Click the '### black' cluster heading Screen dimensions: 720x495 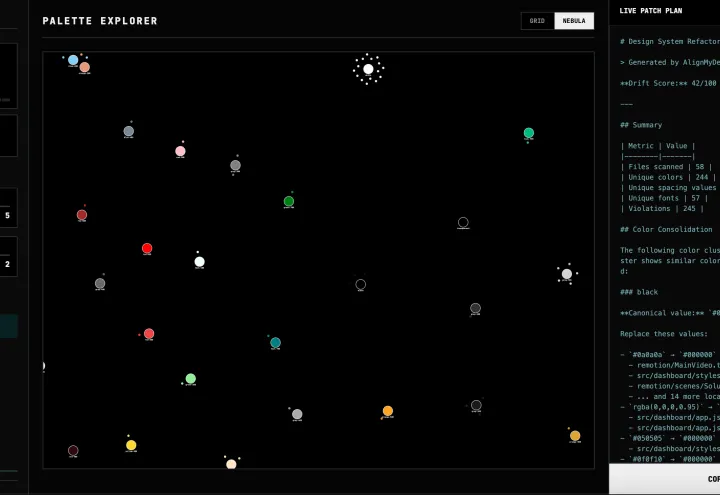639,292
